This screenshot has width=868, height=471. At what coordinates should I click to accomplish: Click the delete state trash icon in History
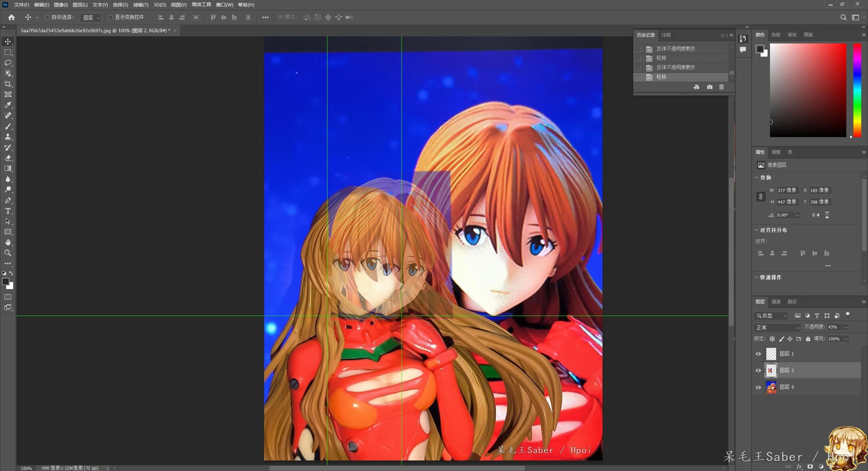[x=721, y=87]
